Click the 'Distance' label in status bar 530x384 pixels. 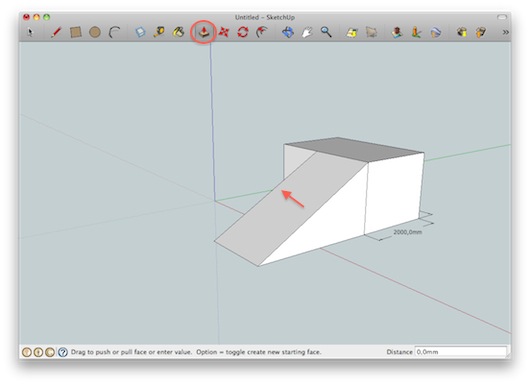tap(399, 352)
